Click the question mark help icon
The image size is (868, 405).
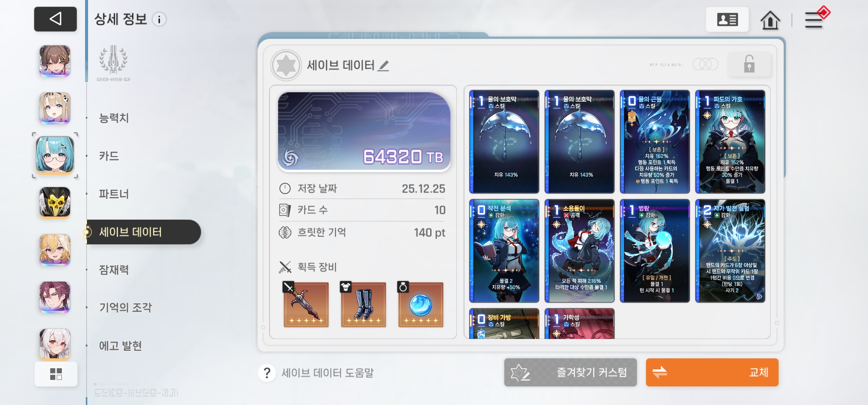pyautogui.click(x=267, y=373)
